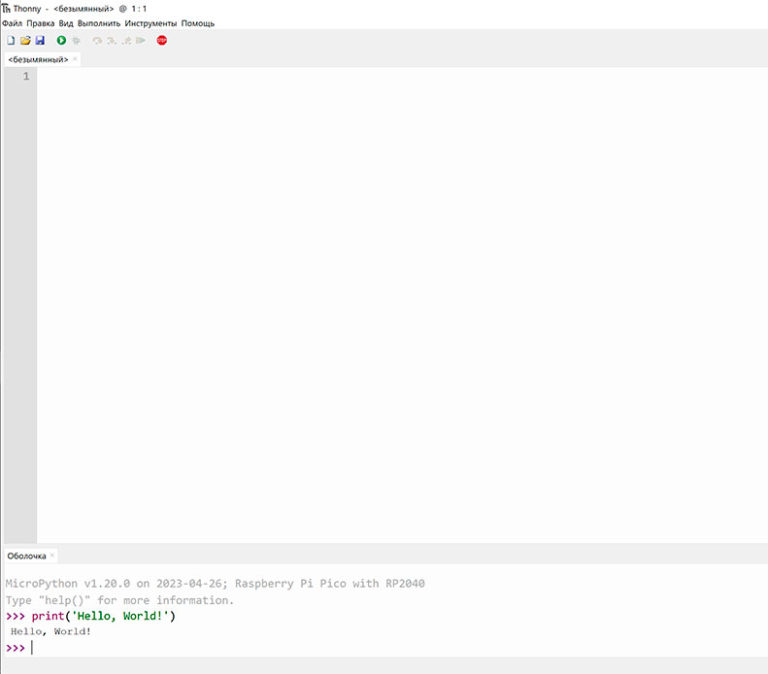Click the Resume debugging icon

coord(140,40)
